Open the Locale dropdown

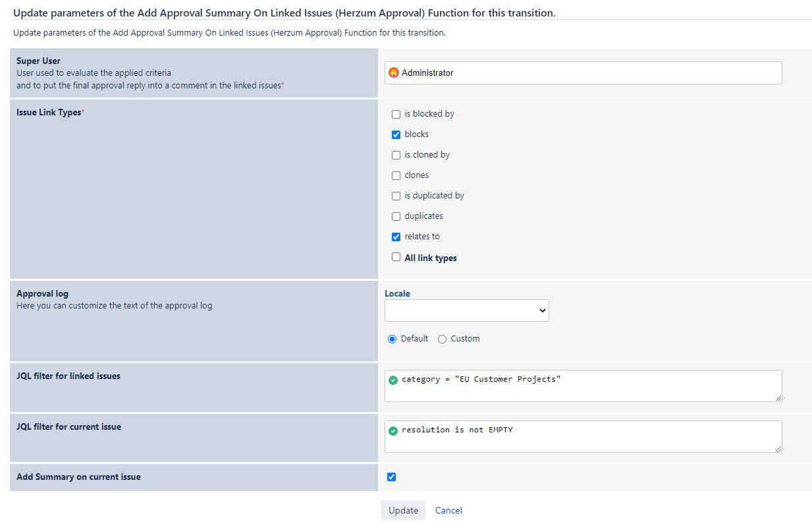coord(466,310)
